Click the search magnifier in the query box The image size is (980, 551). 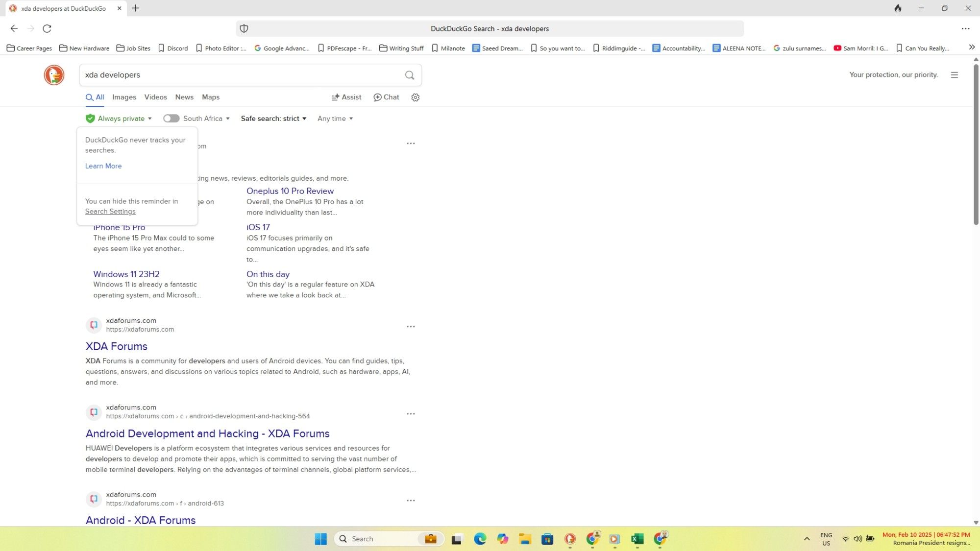pos(409,75)
